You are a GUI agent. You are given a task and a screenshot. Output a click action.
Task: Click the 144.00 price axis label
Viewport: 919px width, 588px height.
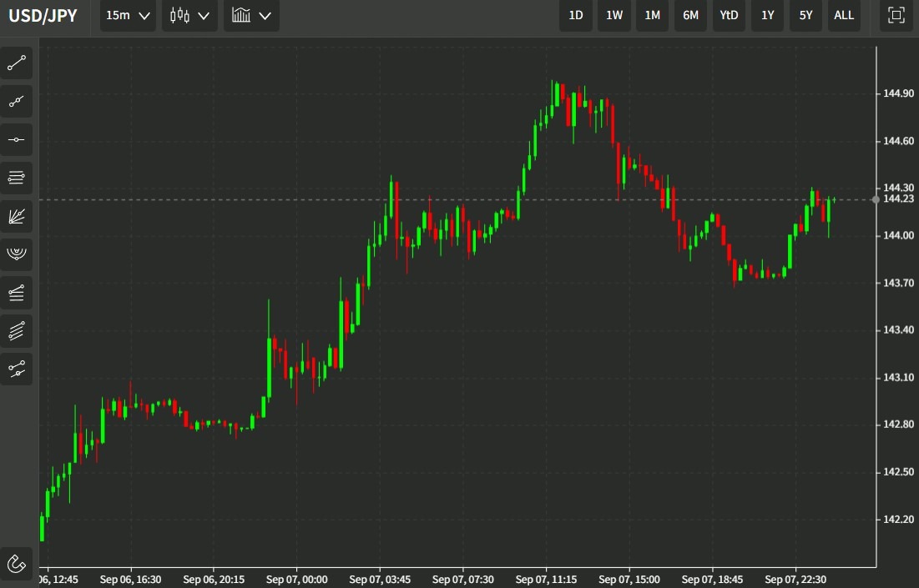point(898,235)
